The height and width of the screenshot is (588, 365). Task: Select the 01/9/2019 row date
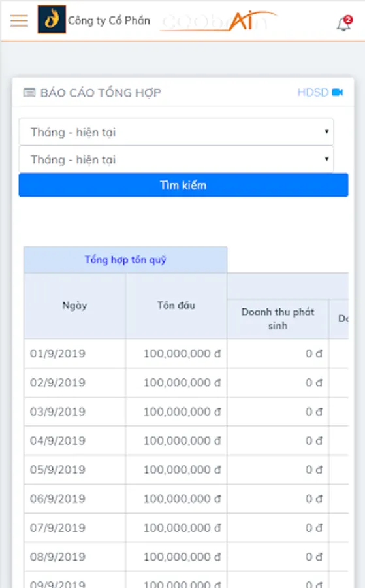[57, 353]
